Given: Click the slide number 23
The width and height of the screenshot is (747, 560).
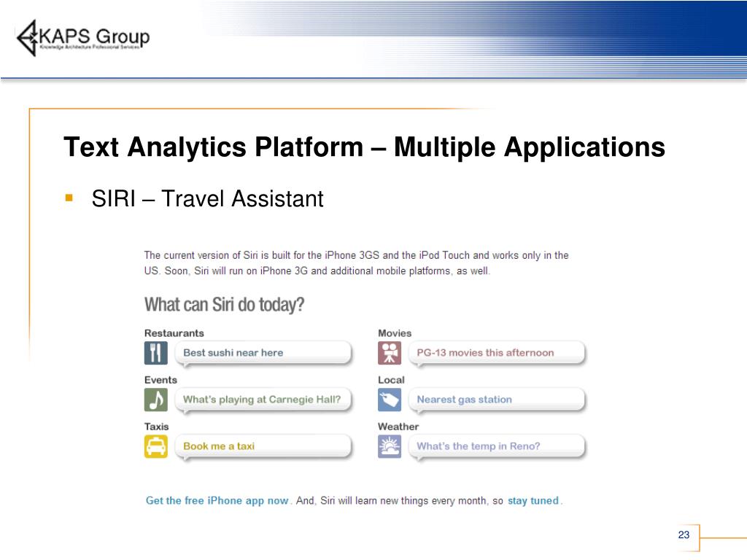Looking at the screenshot, I should coord(684,534).
